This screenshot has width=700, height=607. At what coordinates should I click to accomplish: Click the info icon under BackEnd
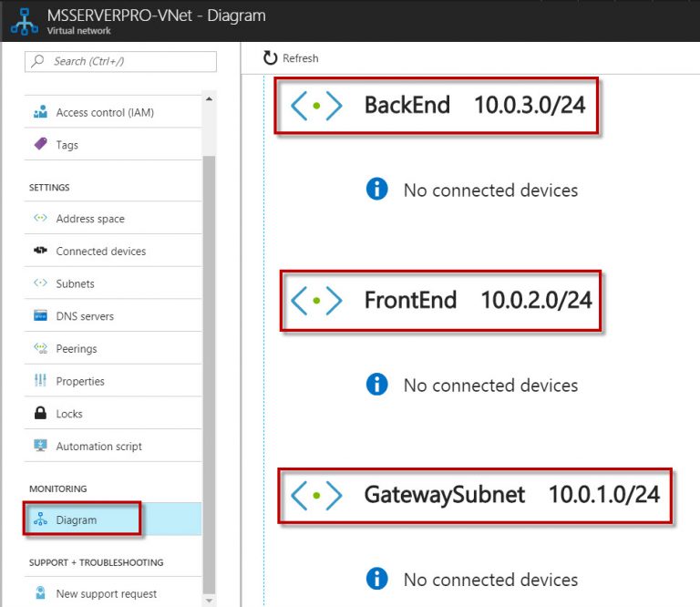click(376, 190)
